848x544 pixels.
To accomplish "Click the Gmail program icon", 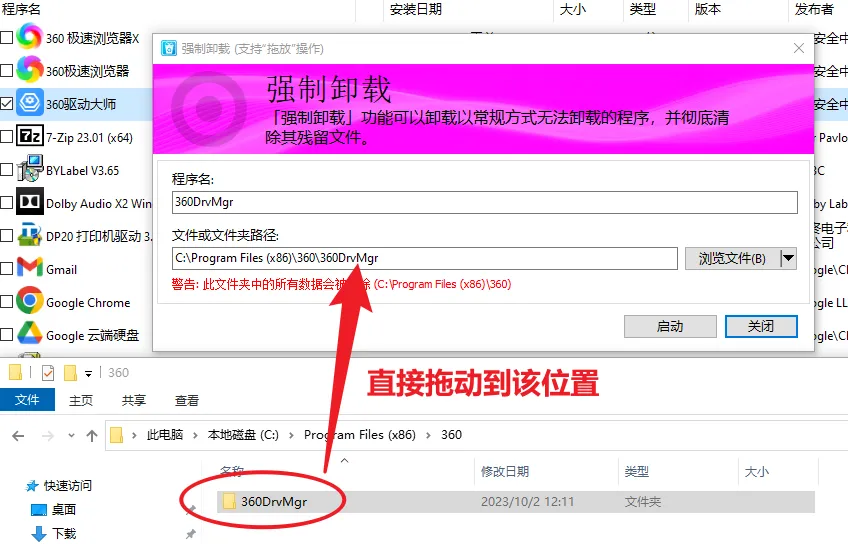I will [29, 268].
